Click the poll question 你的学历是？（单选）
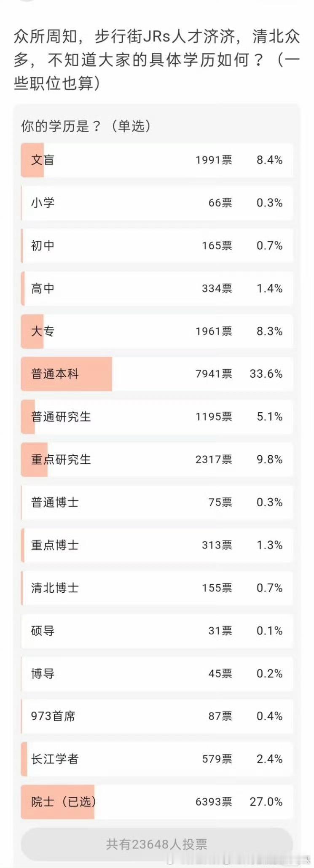 coord(86,125)
